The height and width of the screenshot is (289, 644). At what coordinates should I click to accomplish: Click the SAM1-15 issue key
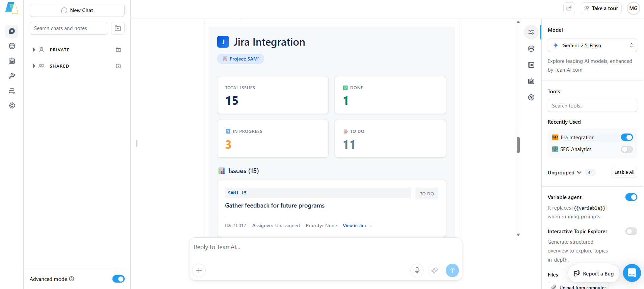point(237,193)
